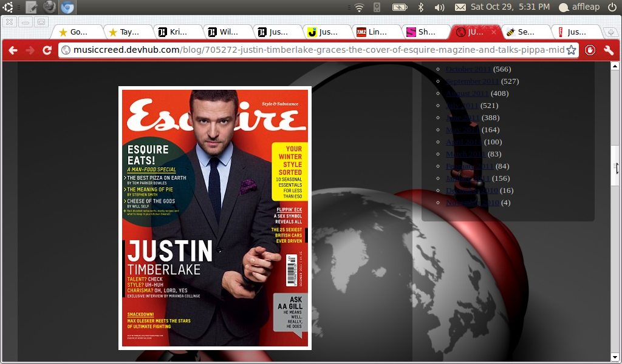
Task: Switch to the Sh... tab
Action: click(x=426, y=32)
